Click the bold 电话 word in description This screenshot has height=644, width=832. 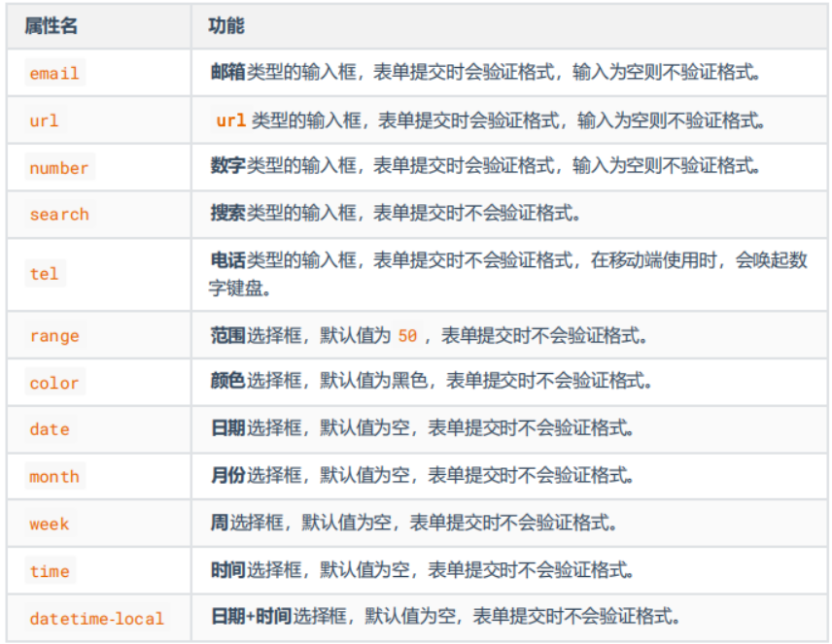tap(227, 260)
